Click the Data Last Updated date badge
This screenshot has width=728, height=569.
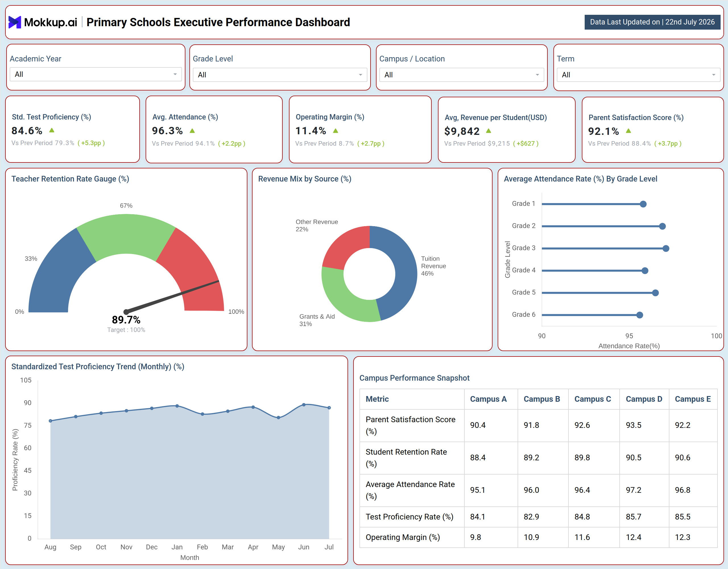[x=652, y=22]
